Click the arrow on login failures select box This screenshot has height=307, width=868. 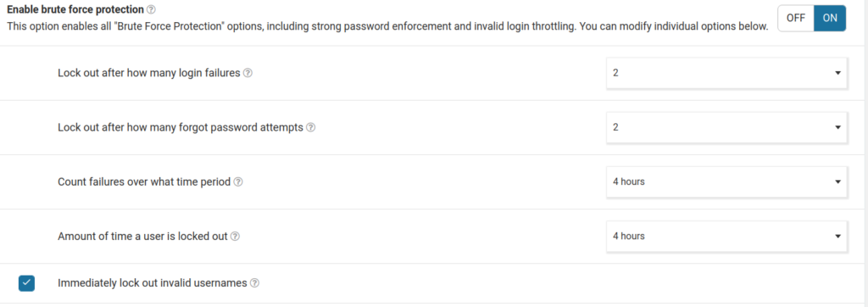click(837, 73)
